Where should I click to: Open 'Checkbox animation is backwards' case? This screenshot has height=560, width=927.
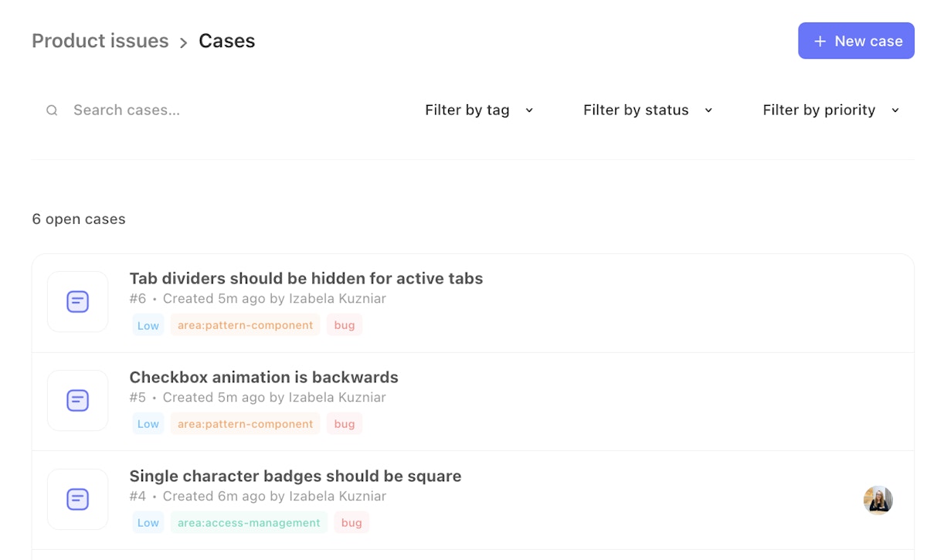[x=263, y=377]
